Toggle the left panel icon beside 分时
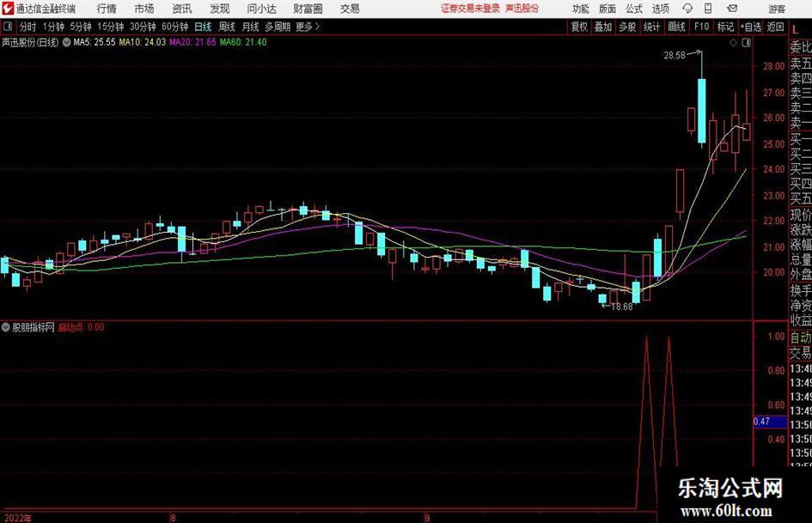 (x=7, y=27)
